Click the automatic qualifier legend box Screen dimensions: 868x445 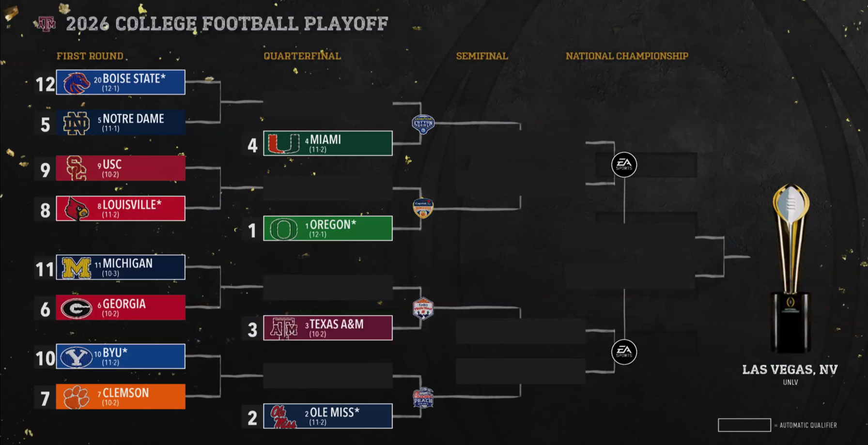[744, 425]
